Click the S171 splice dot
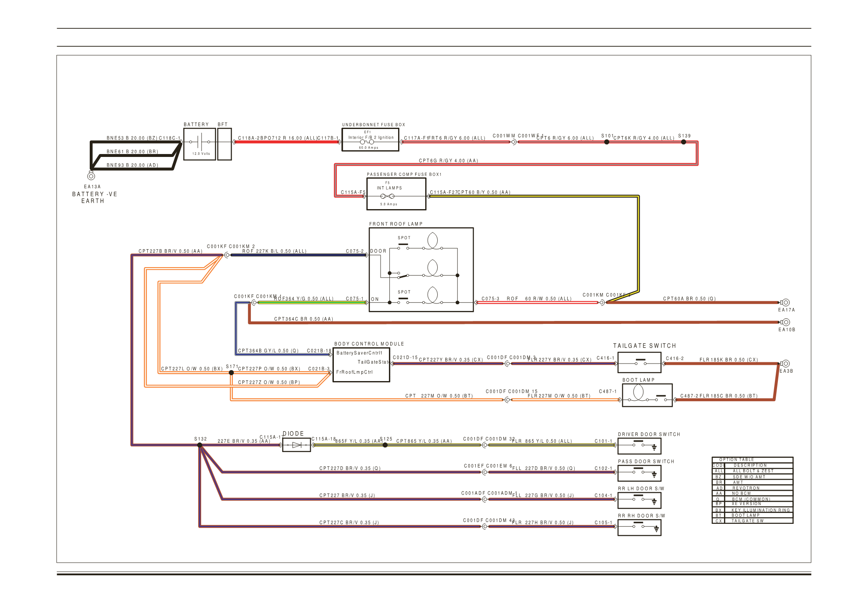The width and height of the screenshot is (868, 614). coord(231,373)
